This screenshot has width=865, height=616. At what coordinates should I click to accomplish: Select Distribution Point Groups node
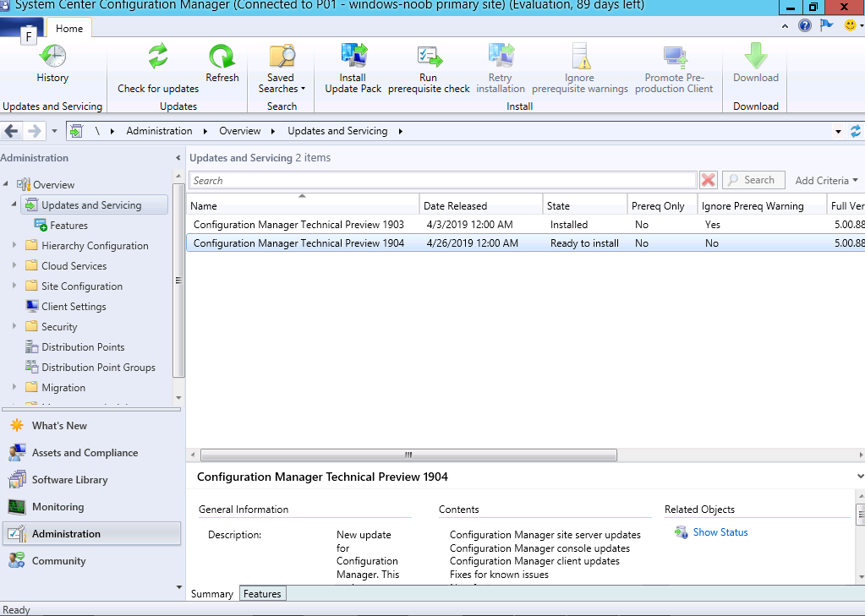[98, 368]
